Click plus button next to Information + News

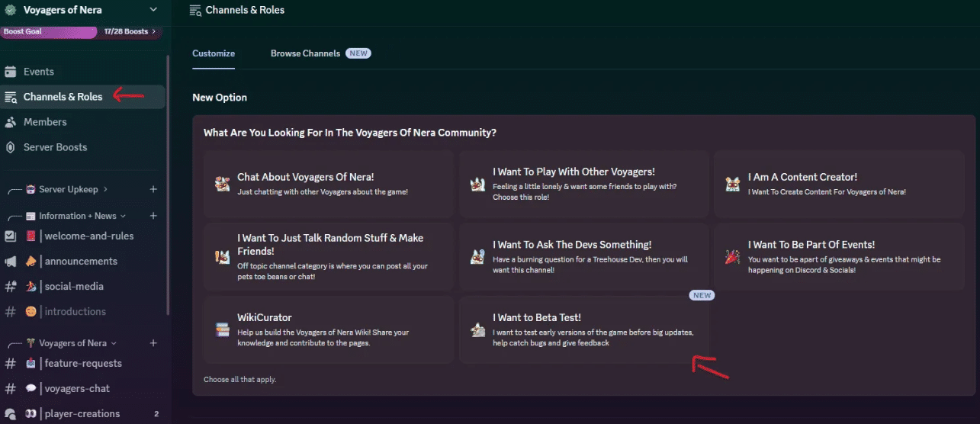coord(153,216)
